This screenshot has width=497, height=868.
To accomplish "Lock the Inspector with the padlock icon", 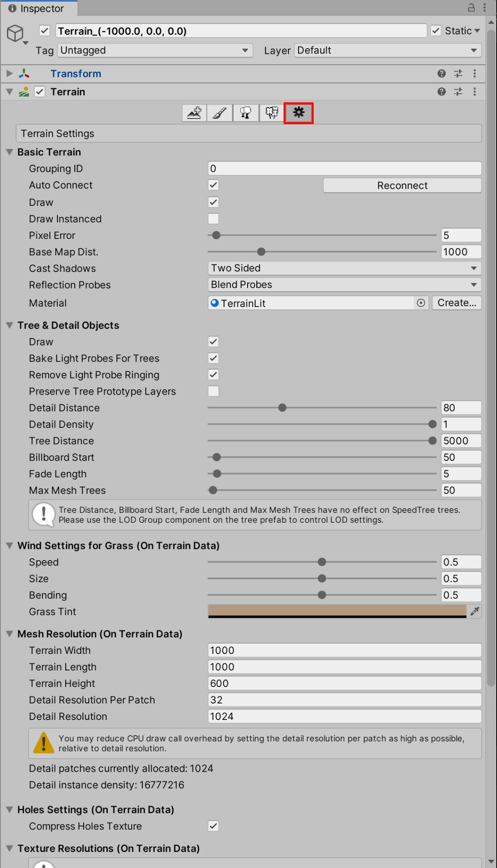I will [471, 7].
